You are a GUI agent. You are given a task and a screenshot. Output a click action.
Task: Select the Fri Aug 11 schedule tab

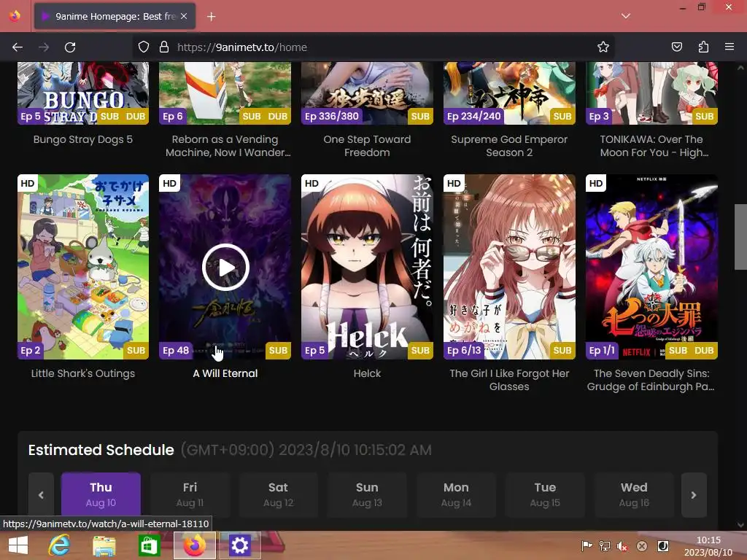click(190, 494)
